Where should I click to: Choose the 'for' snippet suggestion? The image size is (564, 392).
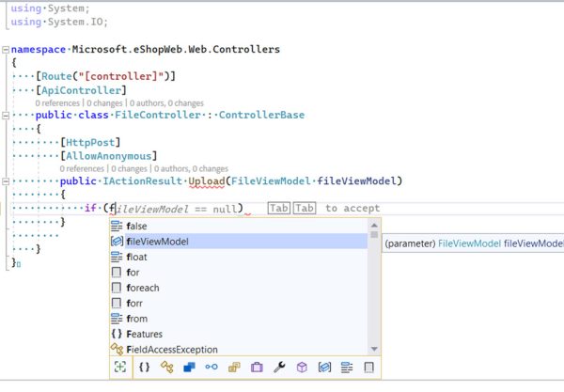click(239, 273)
